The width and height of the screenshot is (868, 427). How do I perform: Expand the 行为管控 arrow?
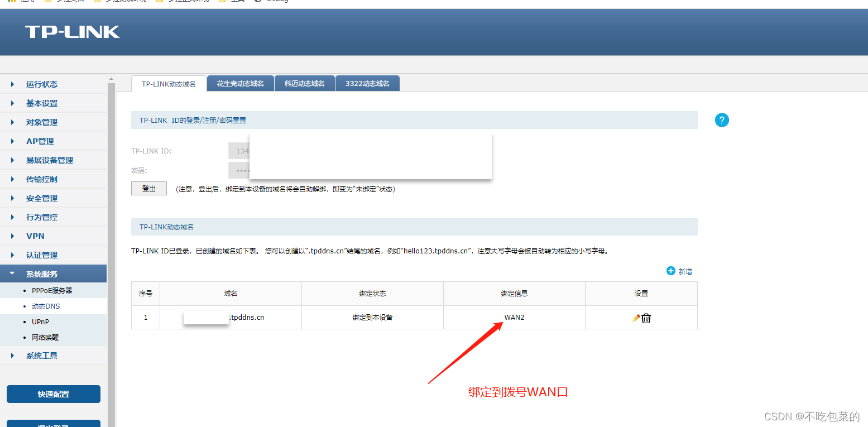pos(12,217)
